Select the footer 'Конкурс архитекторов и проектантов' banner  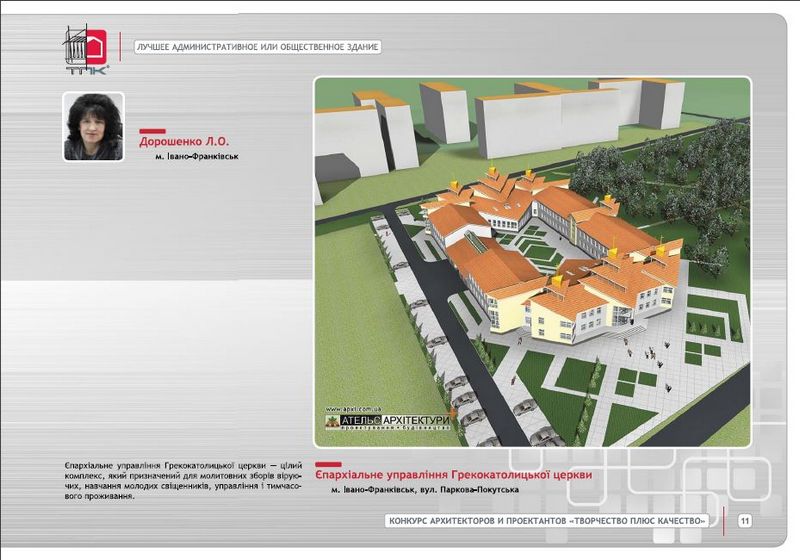coord(552,521)
